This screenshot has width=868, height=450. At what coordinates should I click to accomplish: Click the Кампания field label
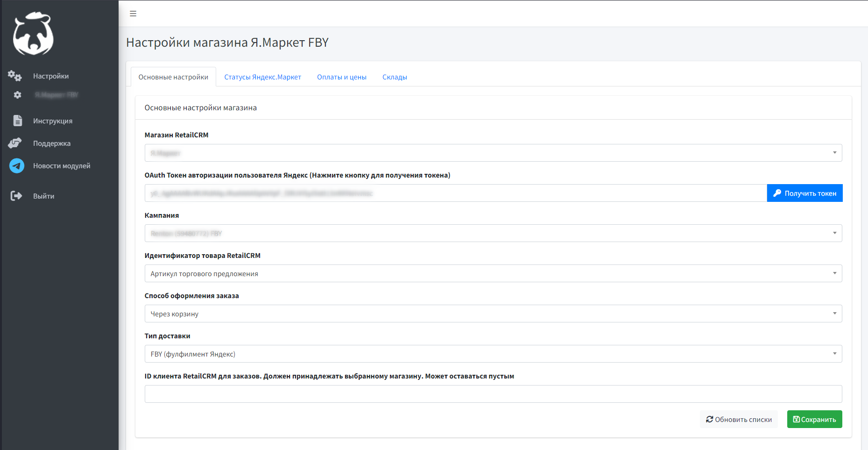pyautogui.click(x=162, y=215)
